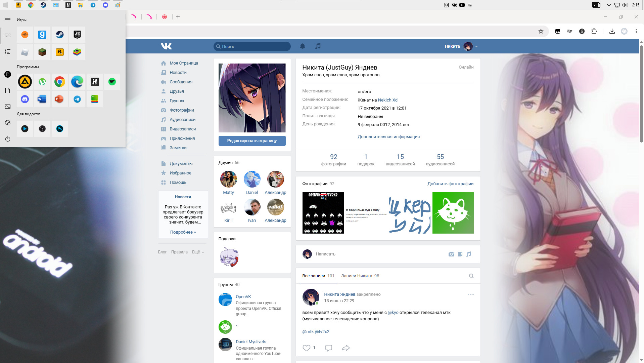This screenshot has width=644, height=363.
Task: Click the VK logo in the header
Action: 166,46
